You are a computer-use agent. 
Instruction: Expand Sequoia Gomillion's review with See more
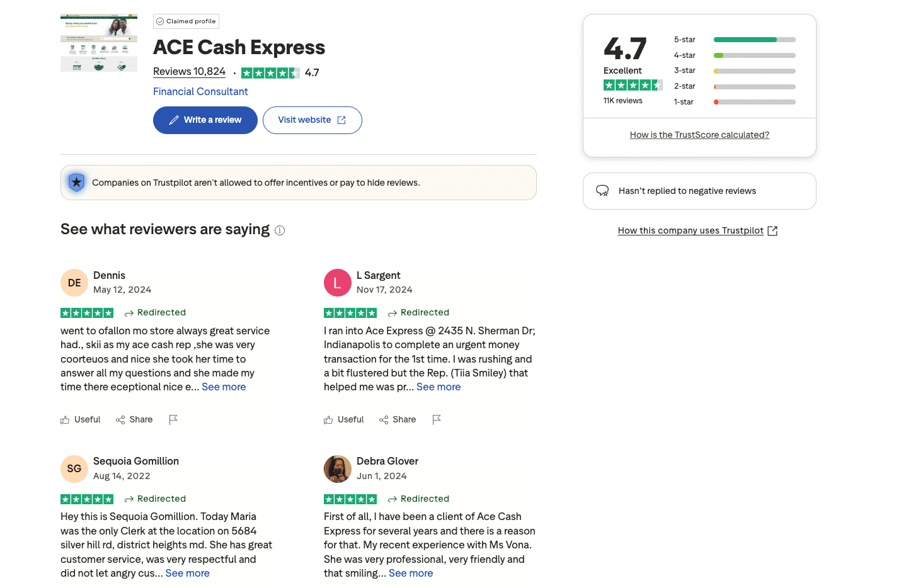tap(187, 573)
